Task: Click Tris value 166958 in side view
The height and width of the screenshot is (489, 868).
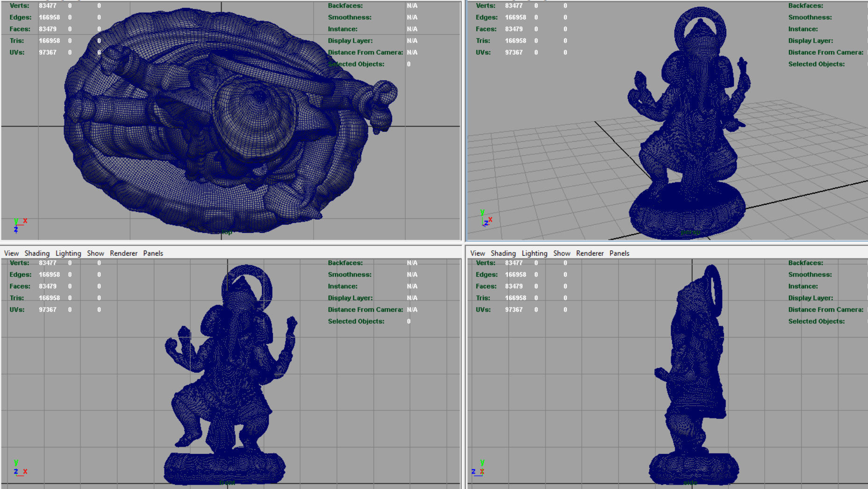Action: [x=516, y=298]
